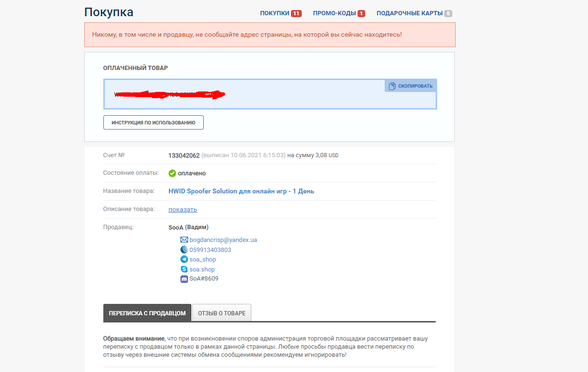Open the Telegram icon for soa_shop
Screen dimensions: 588x372
(x=184, y=259)
